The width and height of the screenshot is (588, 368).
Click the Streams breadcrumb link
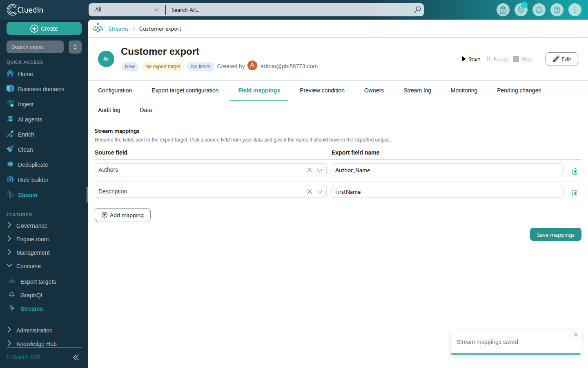click(x=118, y=29)
